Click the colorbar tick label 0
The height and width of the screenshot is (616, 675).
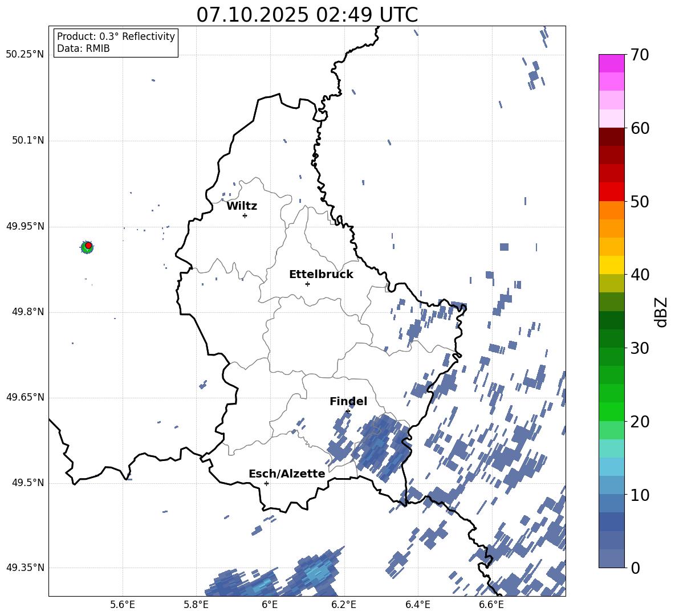(x=635, y=568)
